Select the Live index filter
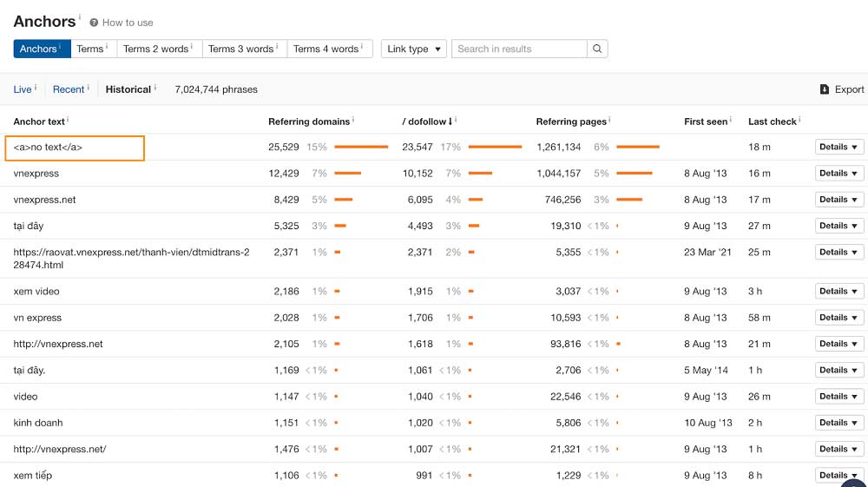 [23, 89]
